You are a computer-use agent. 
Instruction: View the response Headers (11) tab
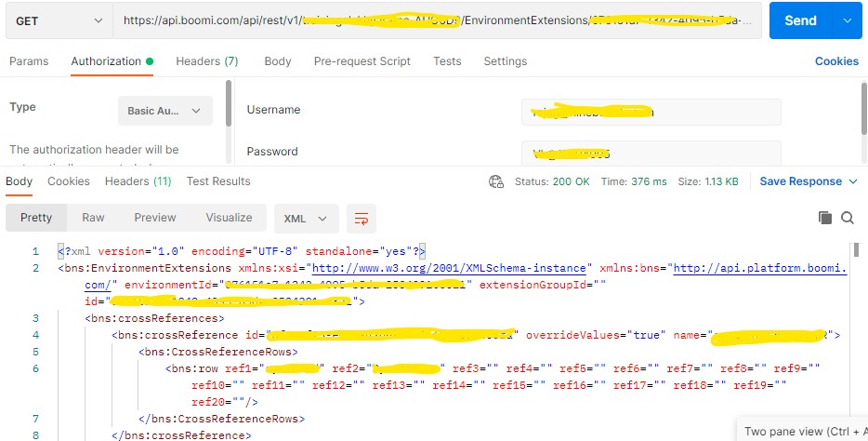[138, 181]
